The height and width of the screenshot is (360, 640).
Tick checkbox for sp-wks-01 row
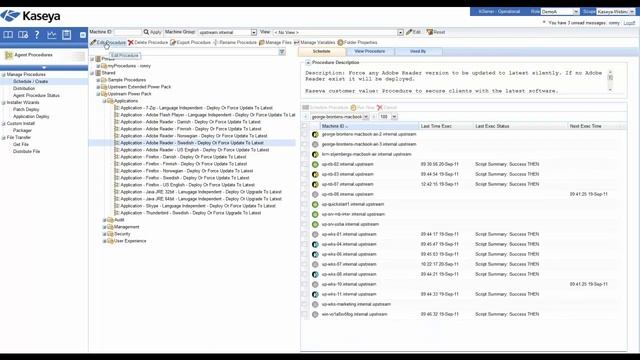(304, 234)
